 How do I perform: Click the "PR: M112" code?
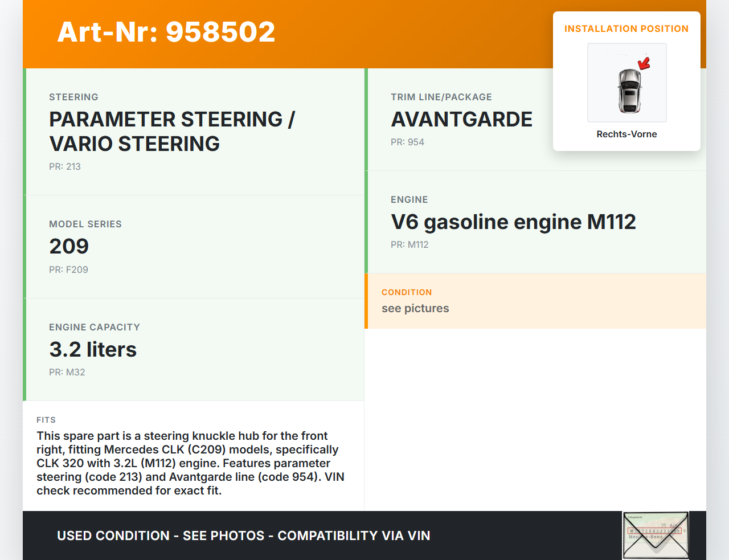409,244
